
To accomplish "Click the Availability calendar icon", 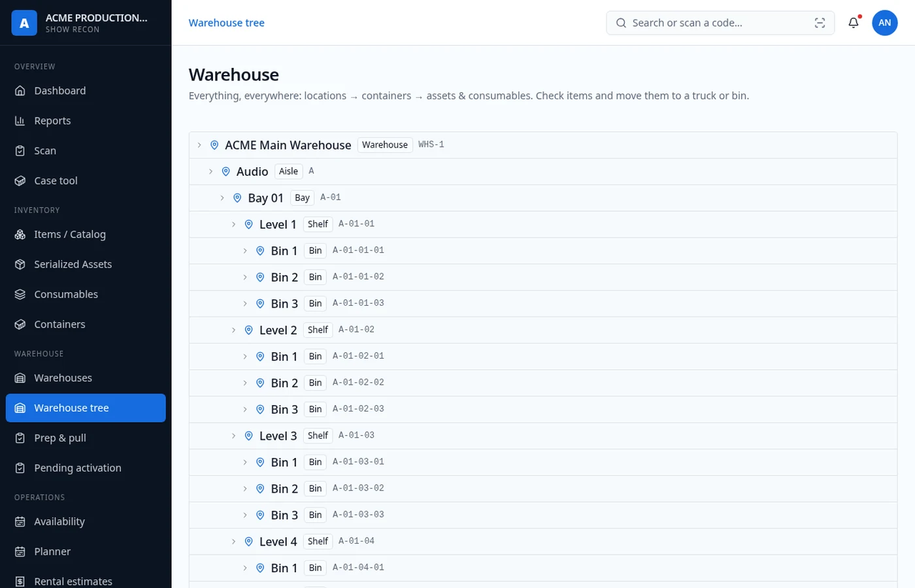I will point(20,522).
